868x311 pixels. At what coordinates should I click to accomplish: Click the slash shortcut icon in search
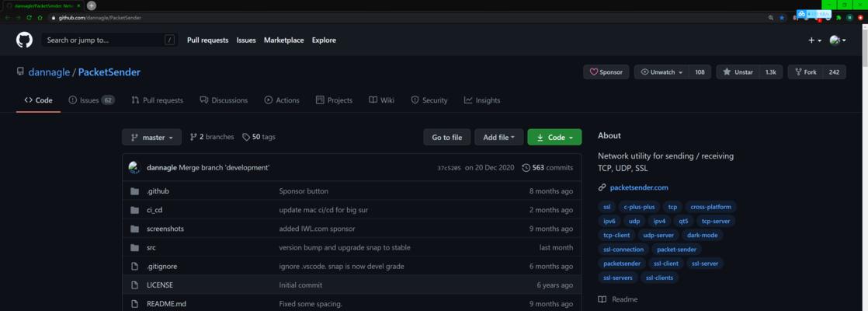[169, 40]
